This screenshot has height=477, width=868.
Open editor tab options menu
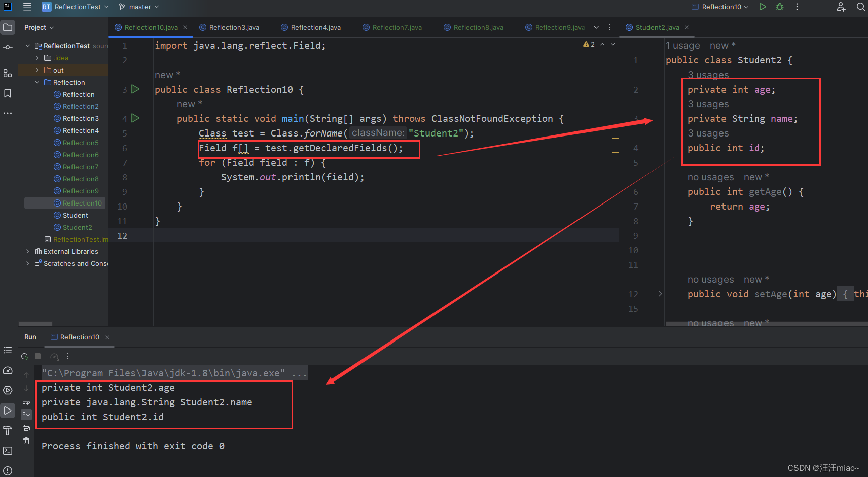[609, 27]
